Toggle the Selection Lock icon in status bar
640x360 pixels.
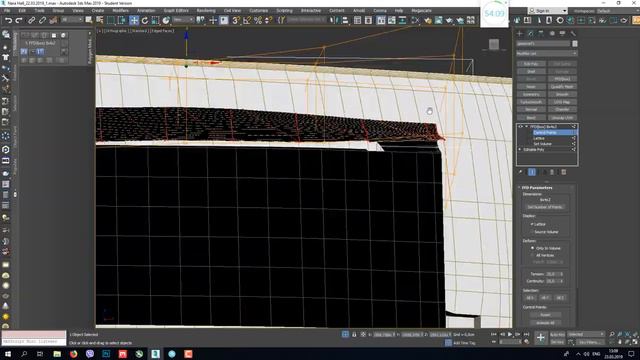(354, 335)
